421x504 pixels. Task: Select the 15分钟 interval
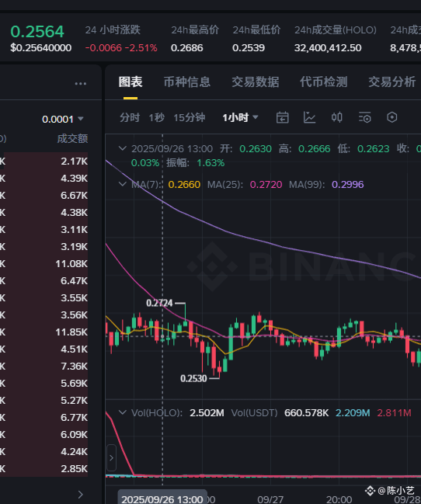189,117
